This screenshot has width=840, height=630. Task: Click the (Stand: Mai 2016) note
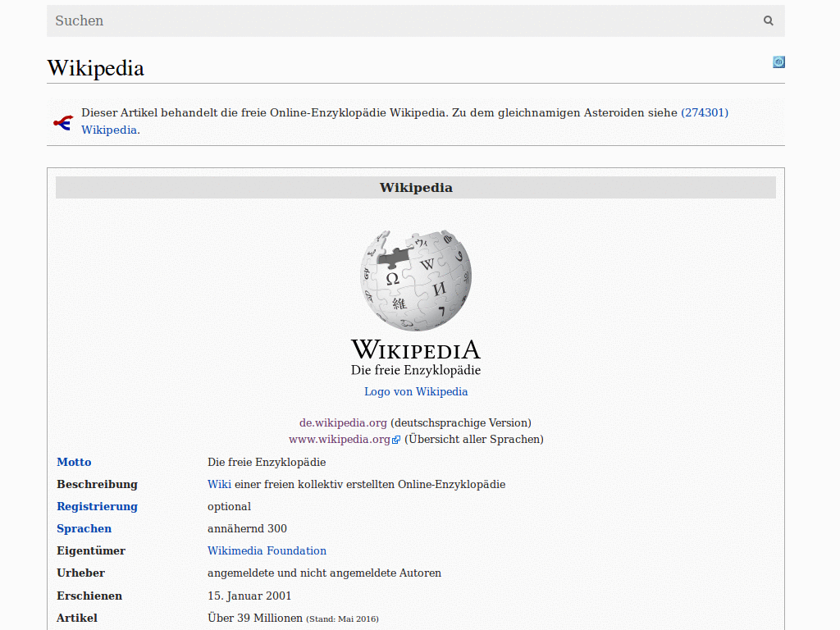tap(342, 619)
